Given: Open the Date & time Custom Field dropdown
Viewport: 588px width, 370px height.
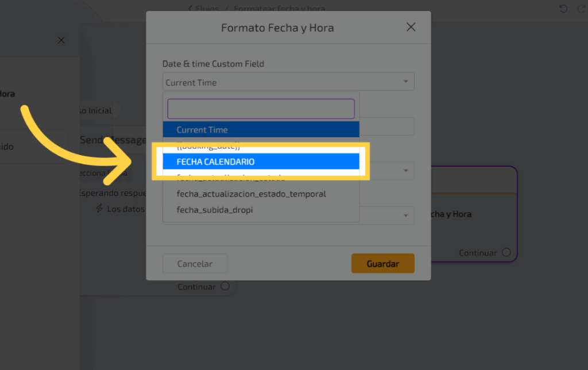Looking at the screenshot, I should click(x=288, y=82).
